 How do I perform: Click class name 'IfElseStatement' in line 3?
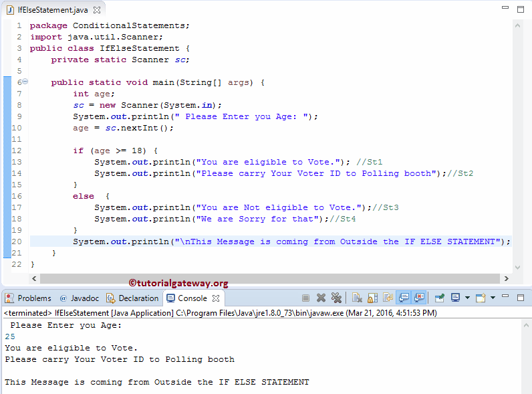[140, 48]
